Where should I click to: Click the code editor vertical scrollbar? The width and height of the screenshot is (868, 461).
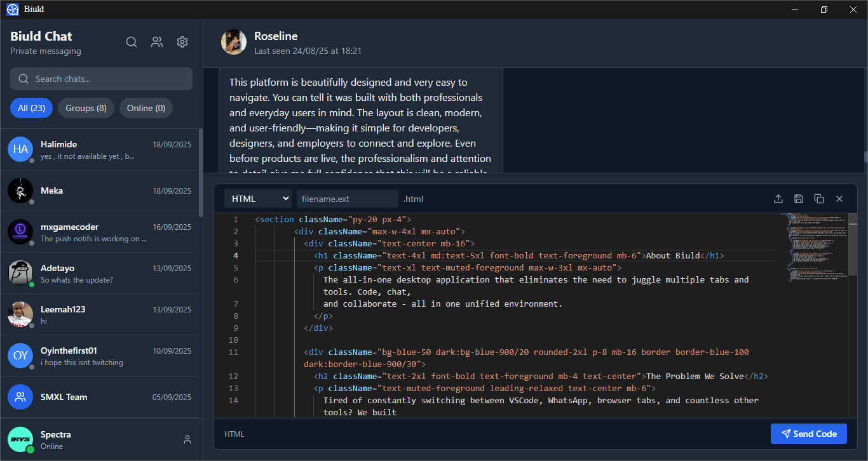pos(853,244)
